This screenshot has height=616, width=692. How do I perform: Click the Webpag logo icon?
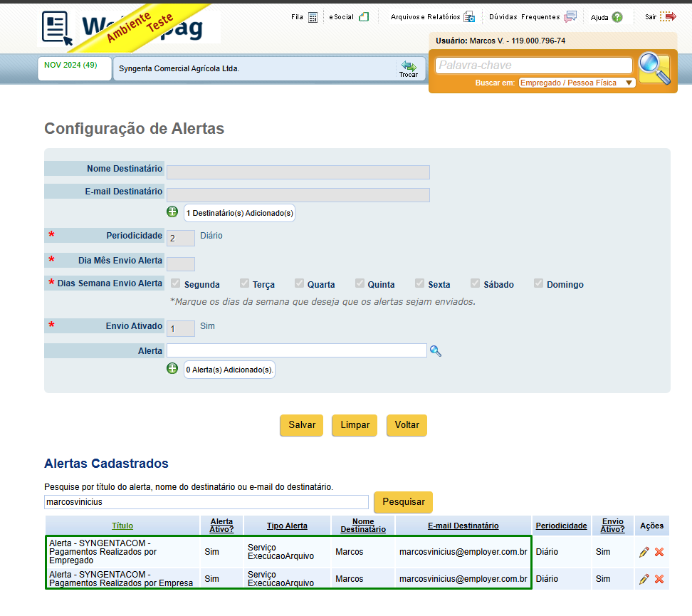point(56,28)
